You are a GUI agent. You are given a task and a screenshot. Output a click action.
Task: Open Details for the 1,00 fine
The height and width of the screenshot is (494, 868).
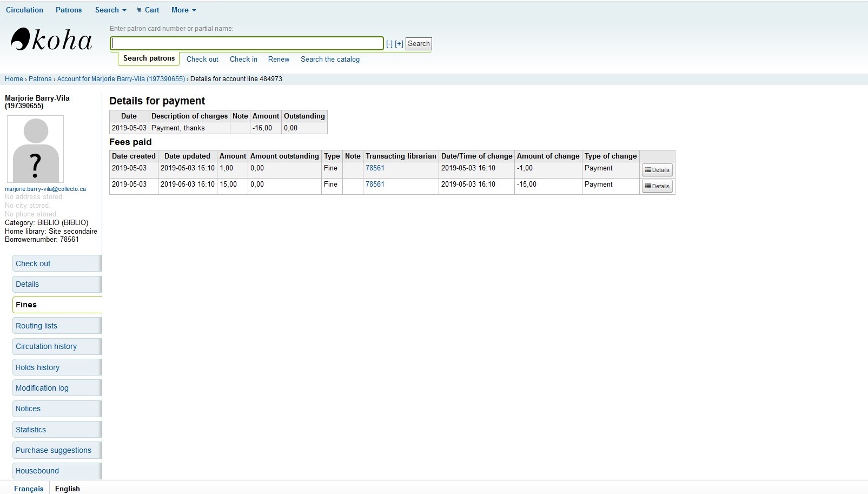[x=657, y=170]
